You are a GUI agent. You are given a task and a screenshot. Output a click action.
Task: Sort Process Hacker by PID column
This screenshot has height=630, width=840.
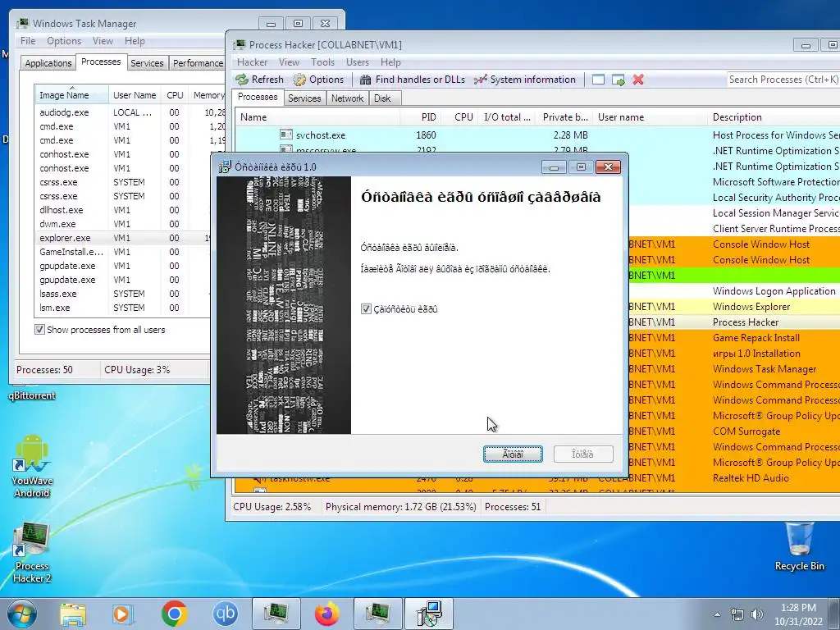421,117
